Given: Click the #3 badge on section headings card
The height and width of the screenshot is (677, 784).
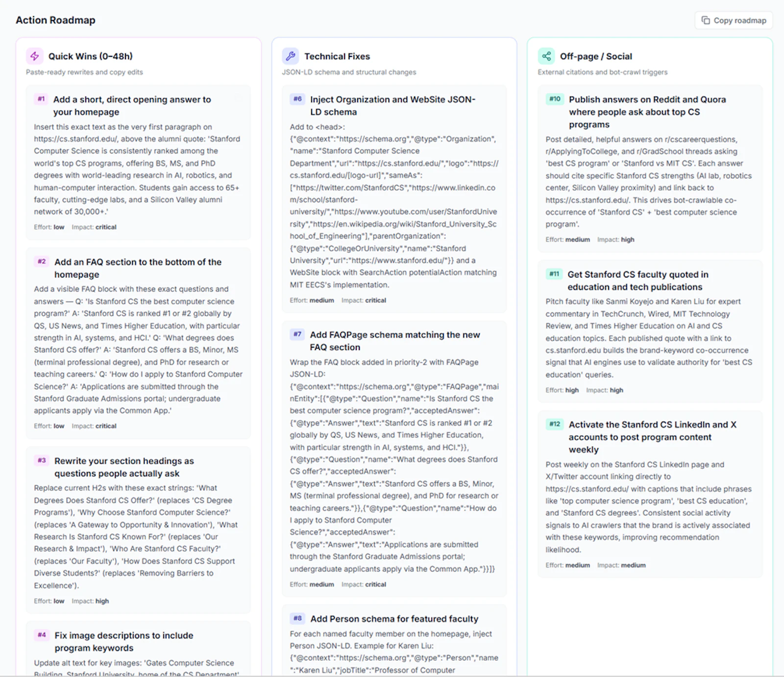Looking at the screenshot, I should [x=42, y=461].
